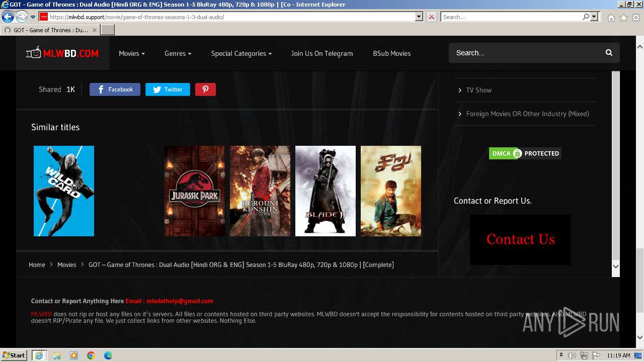Share via Pinterest icon button
Viewport: 644px width, 362px height.
coord(205,89)
